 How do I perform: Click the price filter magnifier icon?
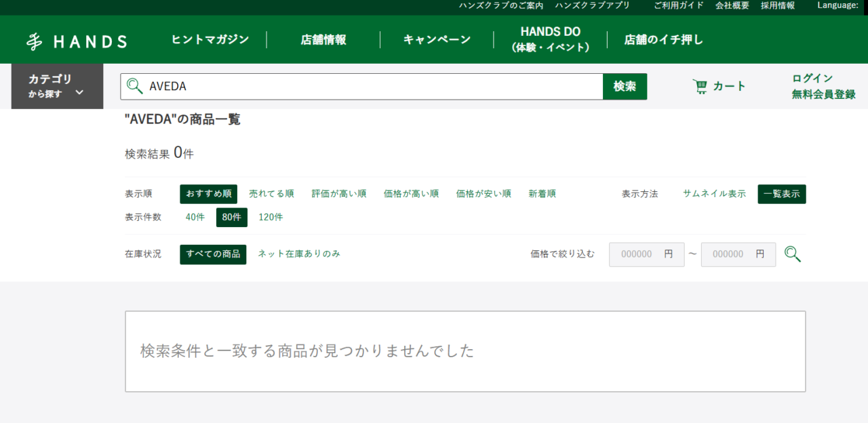793,254
